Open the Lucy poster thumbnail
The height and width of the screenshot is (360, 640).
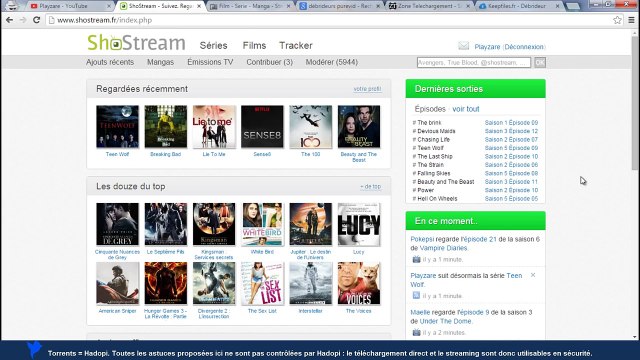tap(359, 224)
